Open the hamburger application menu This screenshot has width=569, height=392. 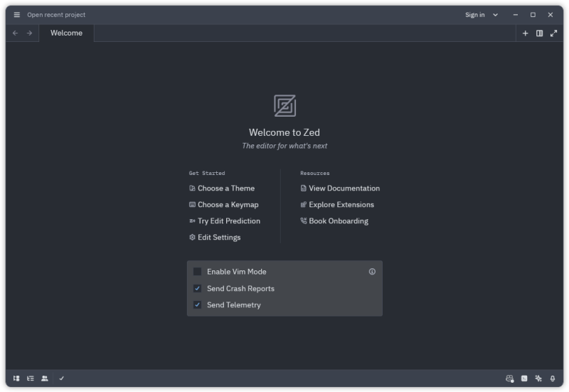17,14
